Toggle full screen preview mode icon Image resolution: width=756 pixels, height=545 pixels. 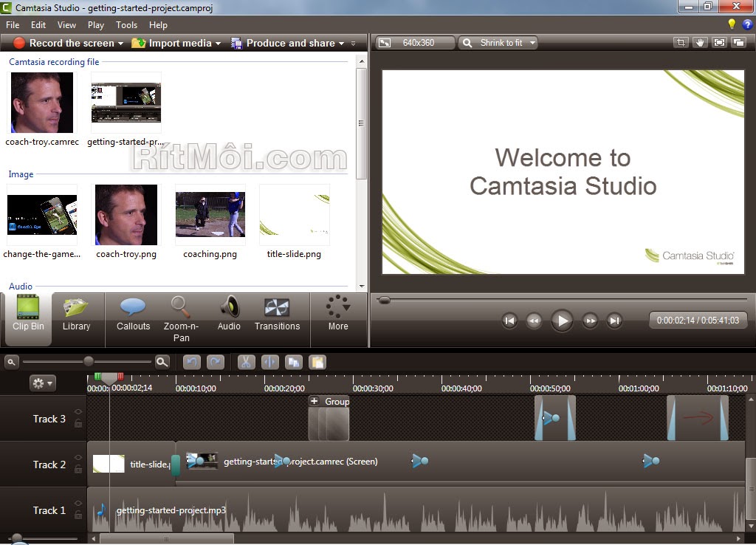pyautogui.click(x=719, y=42)
